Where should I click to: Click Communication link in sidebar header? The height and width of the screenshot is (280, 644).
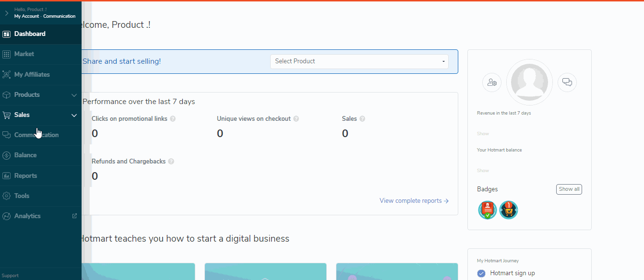pyautogui.click(x=60, y=16)
